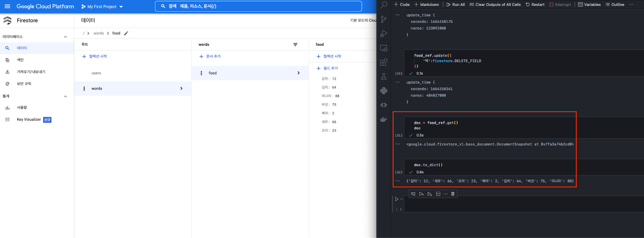644x238 pixels.
Task: Select the 복어: 2 field
Action: click(328, 114)
